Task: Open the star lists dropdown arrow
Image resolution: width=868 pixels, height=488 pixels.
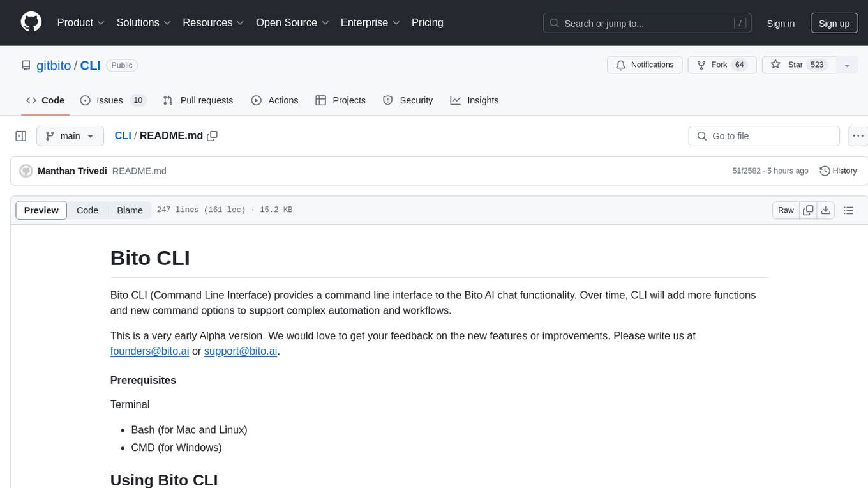Action: [847, 65]
